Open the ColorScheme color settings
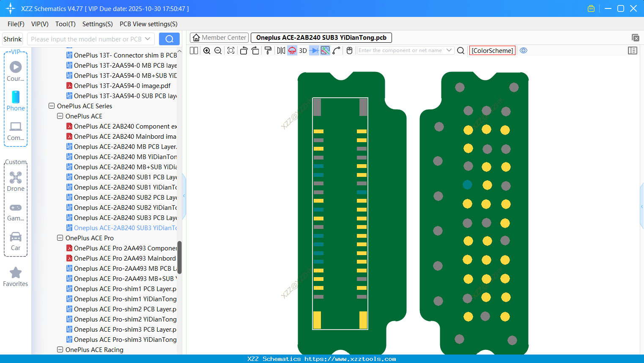The image size is (644, 363). [x=492, y=50]
